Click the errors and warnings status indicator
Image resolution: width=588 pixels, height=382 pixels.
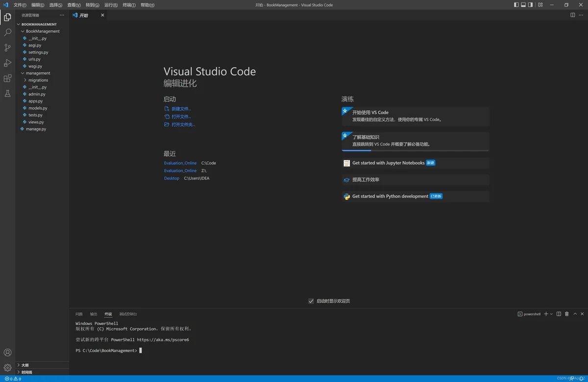click(x=13, y=379)
